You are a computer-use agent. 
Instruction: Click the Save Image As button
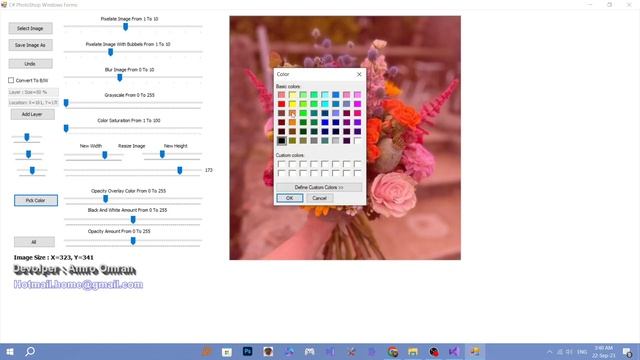tap(30, 45)
